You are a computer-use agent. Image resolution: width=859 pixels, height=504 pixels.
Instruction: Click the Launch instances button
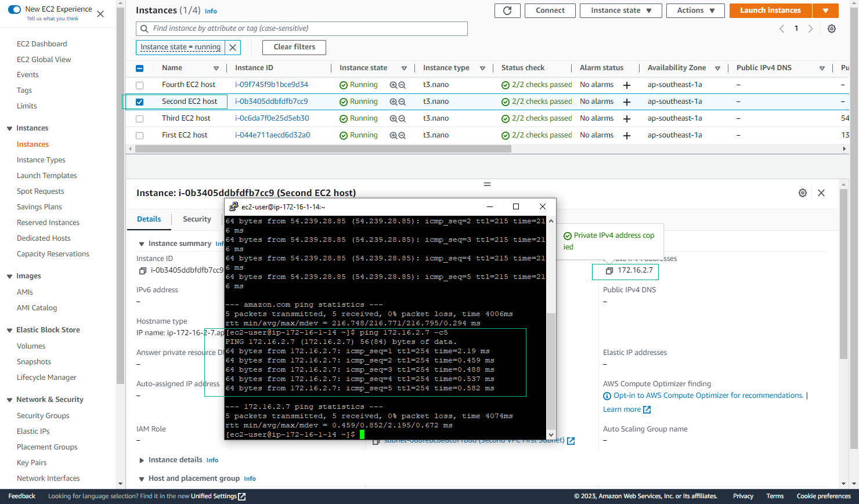770,10
